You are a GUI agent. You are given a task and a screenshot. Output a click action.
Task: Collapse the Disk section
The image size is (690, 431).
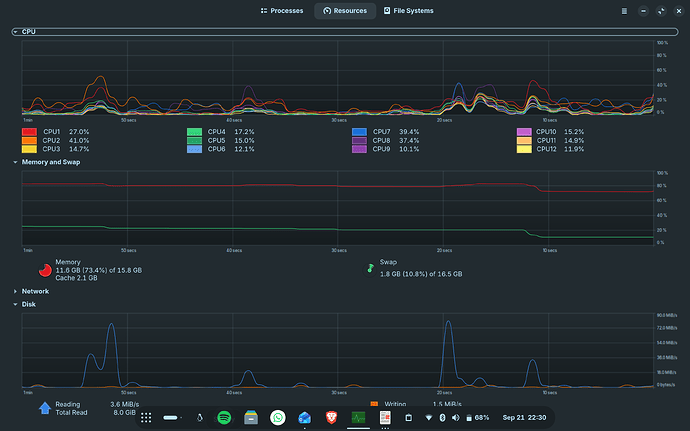click(x=15, y=304)
